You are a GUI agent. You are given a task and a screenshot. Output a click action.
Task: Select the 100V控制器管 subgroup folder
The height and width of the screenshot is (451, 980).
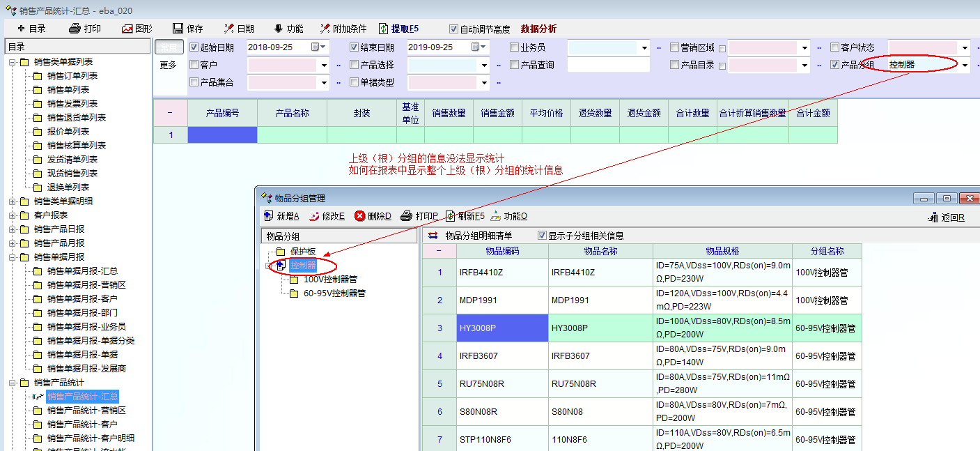click(x=329, y=279)
